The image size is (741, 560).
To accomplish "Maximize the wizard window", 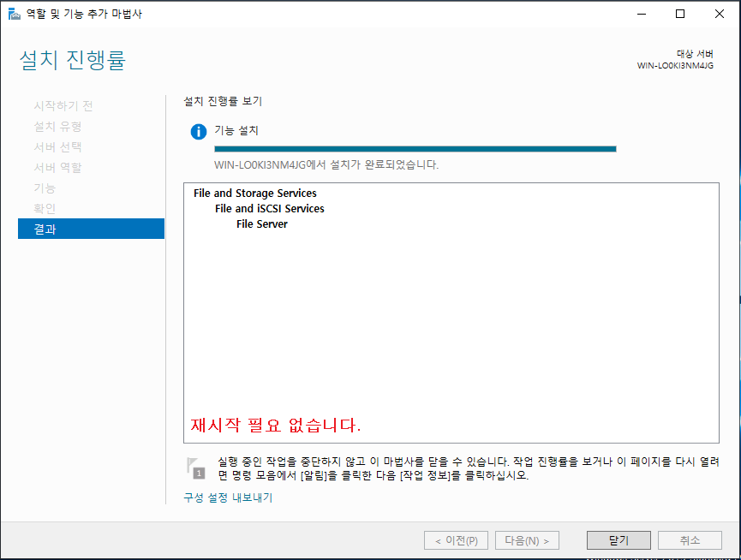I will point(680,14).
